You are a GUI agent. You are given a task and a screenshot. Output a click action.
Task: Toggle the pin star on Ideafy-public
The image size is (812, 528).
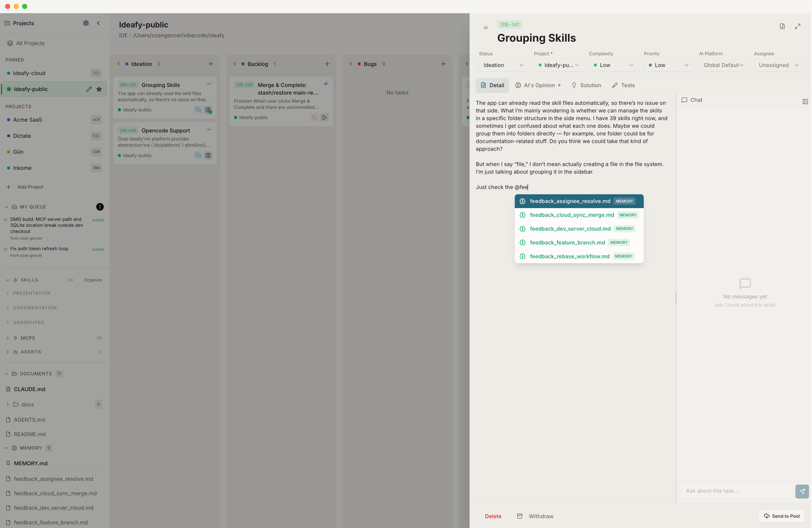99,89
